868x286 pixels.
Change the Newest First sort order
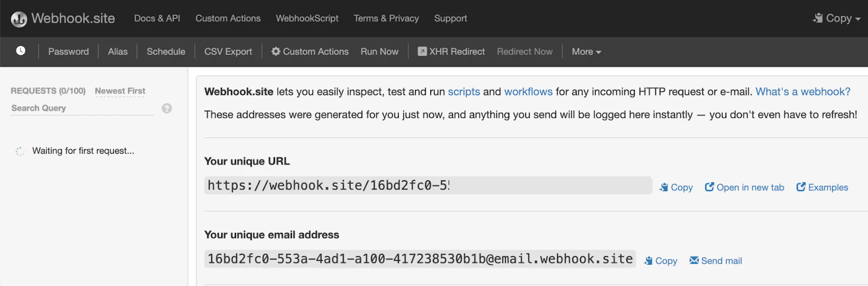point(120,91)
